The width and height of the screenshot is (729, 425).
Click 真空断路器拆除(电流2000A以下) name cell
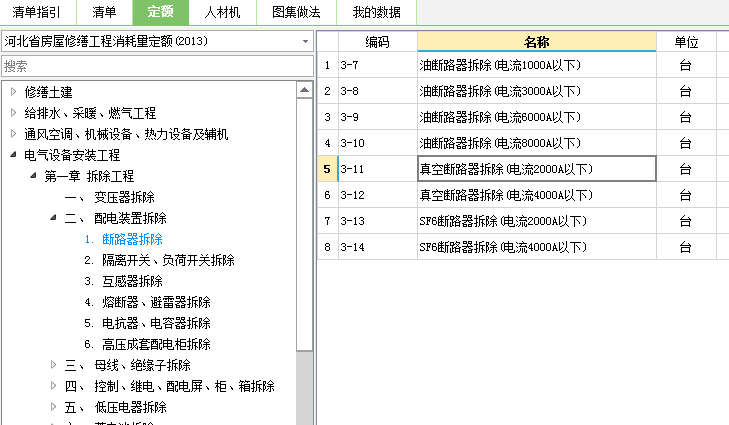click(x=537, y=169)
